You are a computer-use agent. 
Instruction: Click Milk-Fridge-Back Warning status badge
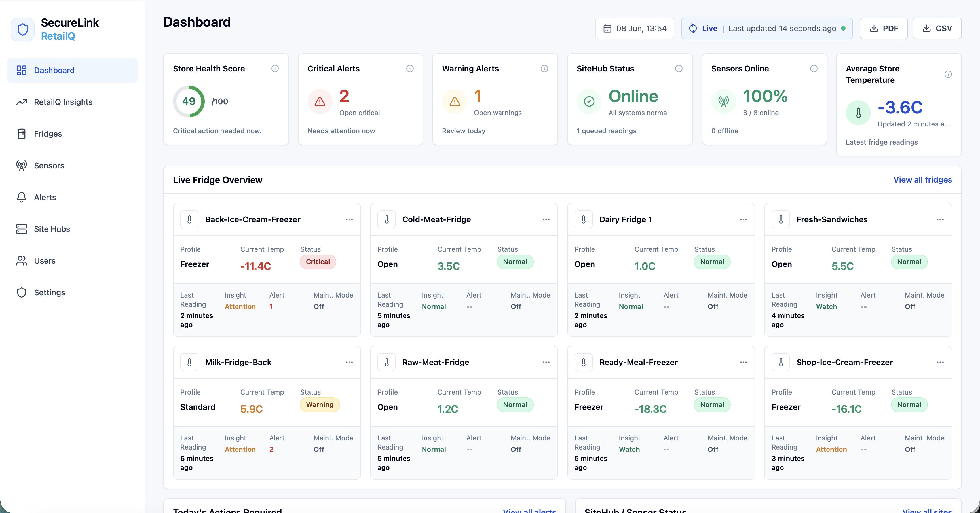320,405
